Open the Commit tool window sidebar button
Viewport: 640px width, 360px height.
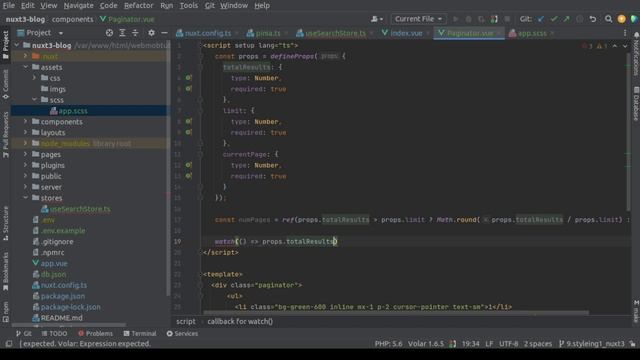click(x=5, y=84)
